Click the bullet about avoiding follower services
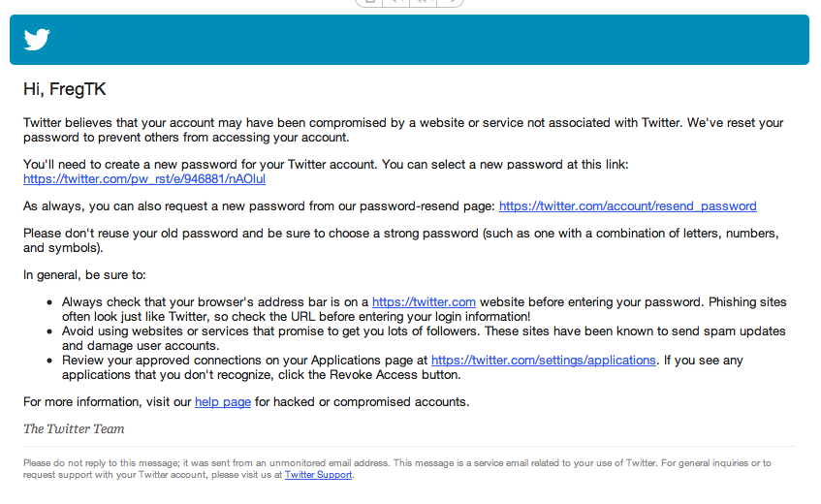 tap(424, 338)
